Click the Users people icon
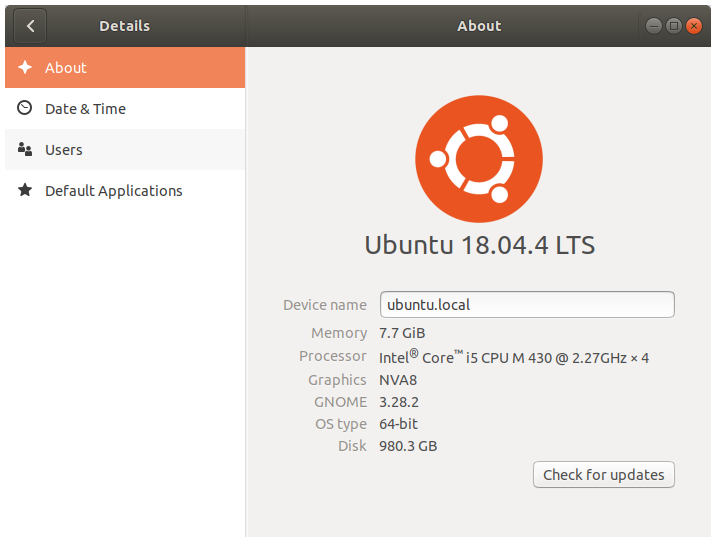This screenshot has width=720, height=546. [x=25, y=149]
